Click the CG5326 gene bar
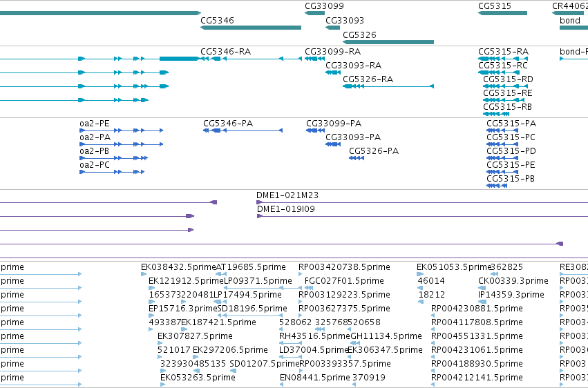This screenshot has width=588, height=388. tap(388, 42)
